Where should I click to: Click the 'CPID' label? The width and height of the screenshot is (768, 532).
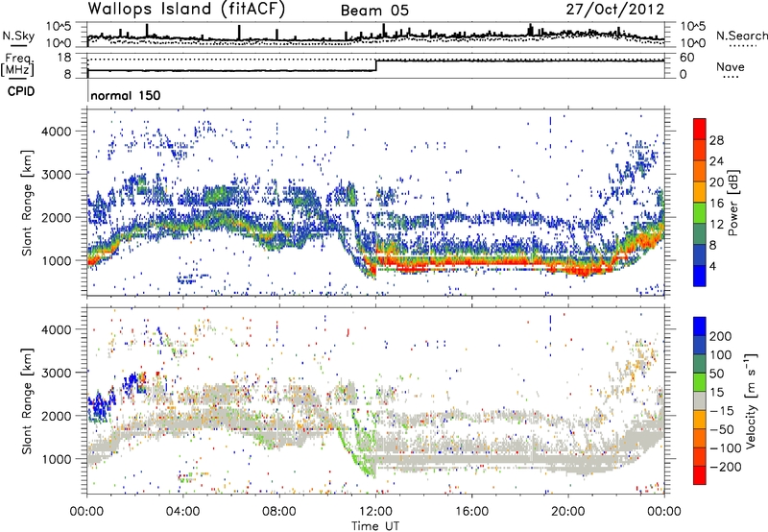21,91
